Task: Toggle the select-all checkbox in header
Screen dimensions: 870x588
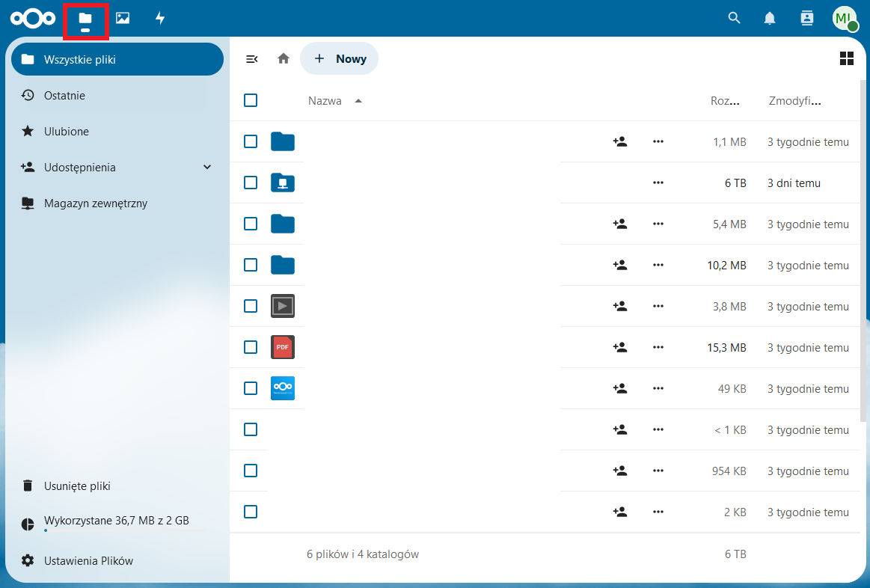Action: [x=251, y=100]
